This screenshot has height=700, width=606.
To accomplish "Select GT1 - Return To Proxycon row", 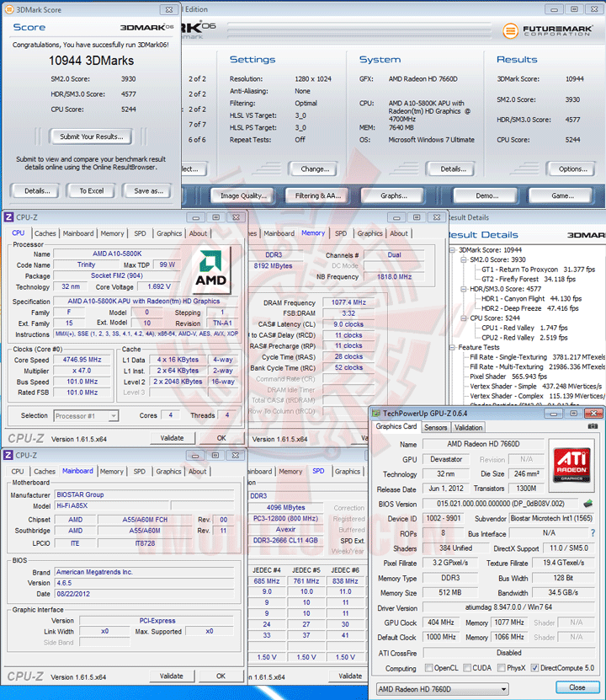I will [x=538, y=270].
